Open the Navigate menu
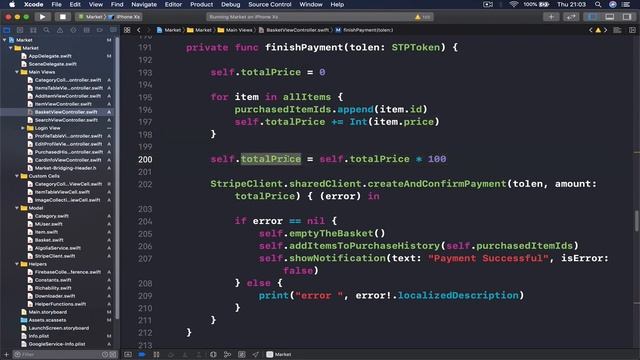Image resolution: width=640 pixels, height=360 pixels. click(144, 4)
